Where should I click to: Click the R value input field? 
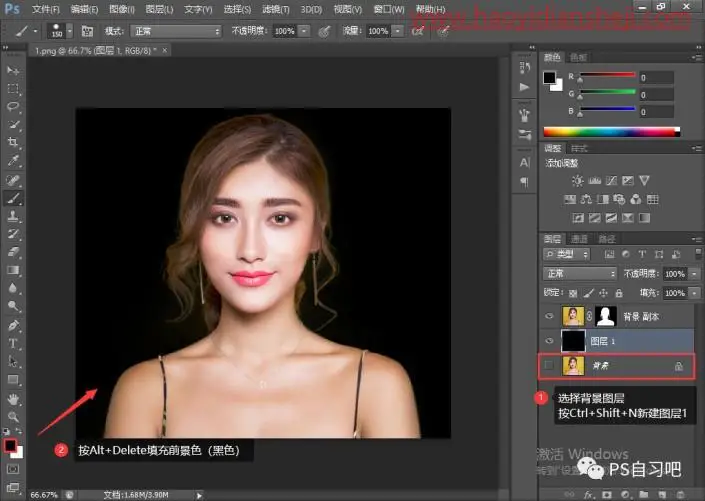coord(656,77)
